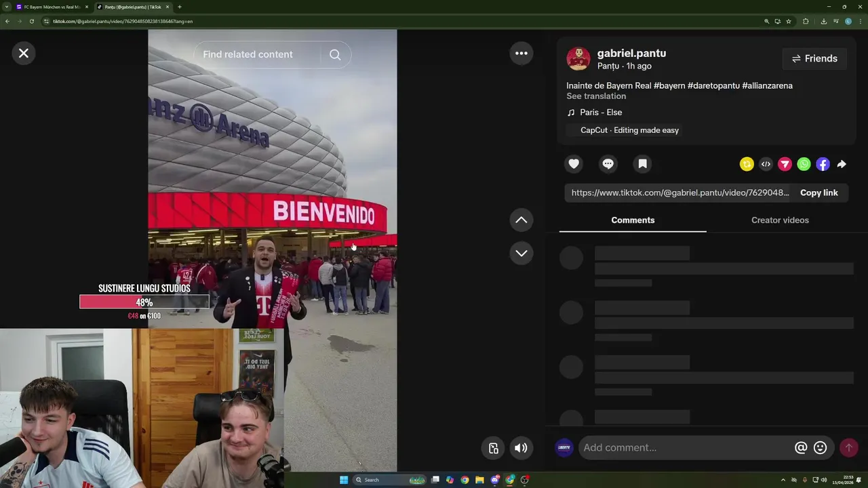Show hidden system tray icons chevron
The image size is (868, 488).
pos(783,480)
